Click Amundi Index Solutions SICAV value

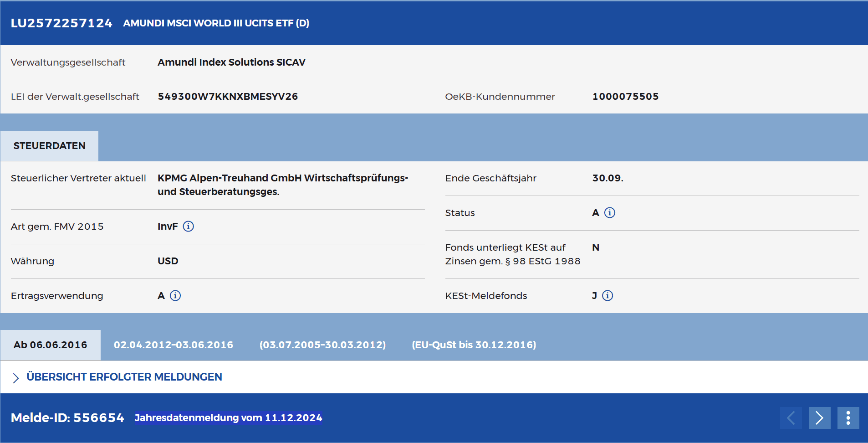[x=231, y=62]
